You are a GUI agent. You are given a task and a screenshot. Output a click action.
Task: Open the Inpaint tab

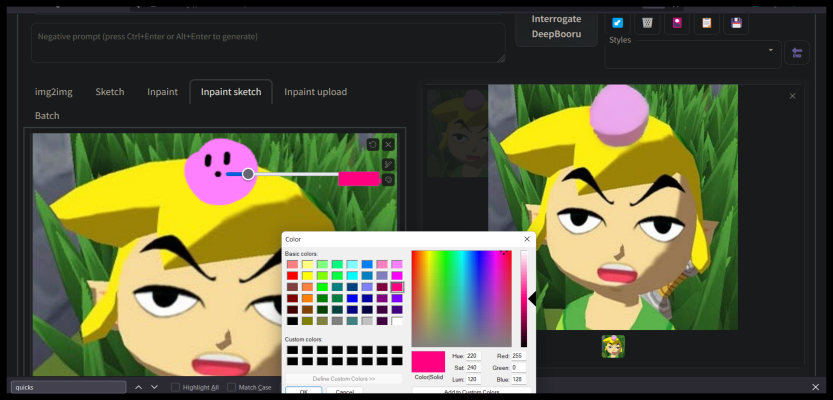[163, 92]
